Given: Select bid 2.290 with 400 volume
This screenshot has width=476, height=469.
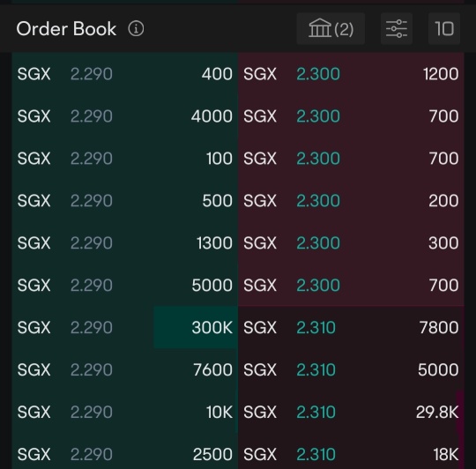Looking at the screenshot, I should pyautogui.click(x=125, y=74).
